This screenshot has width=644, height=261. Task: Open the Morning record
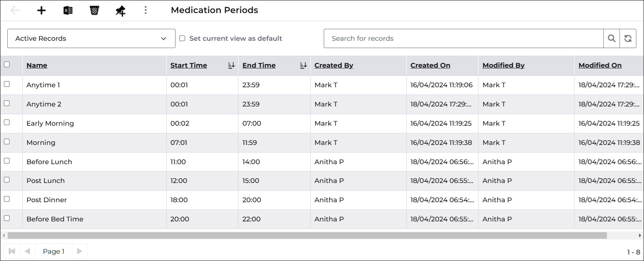[x=41, y=143]
